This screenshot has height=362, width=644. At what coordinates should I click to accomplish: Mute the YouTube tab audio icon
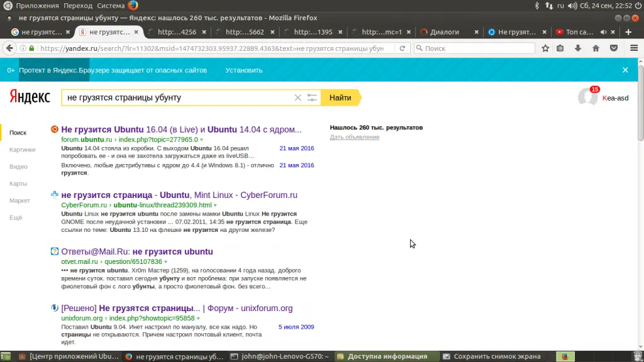(x=603, y=31)
